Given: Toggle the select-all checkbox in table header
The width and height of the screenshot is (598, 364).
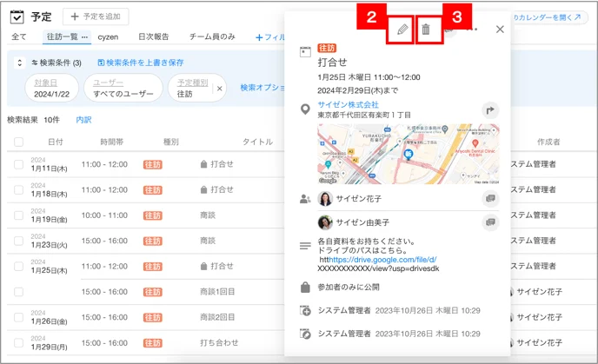Looking at the screenshot, I should pos(18,142).
